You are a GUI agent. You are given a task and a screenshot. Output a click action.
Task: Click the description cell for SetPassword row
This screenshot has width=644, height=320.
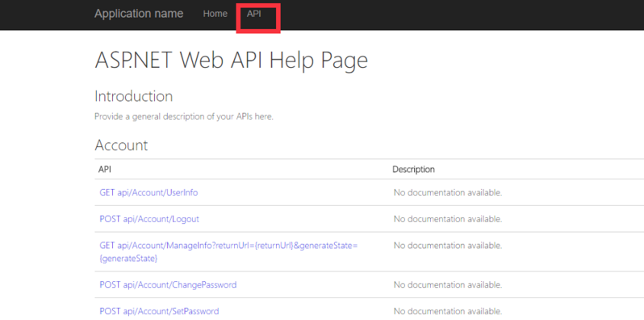(x=448, y=311)
